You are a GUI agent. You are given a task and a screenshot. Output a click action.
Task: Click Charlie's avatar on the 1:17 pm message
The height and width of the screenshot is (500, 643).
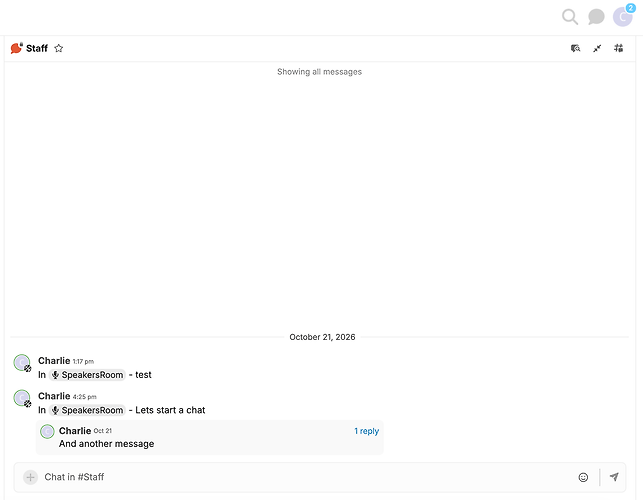pyautogui.click(x=22, y=363)
